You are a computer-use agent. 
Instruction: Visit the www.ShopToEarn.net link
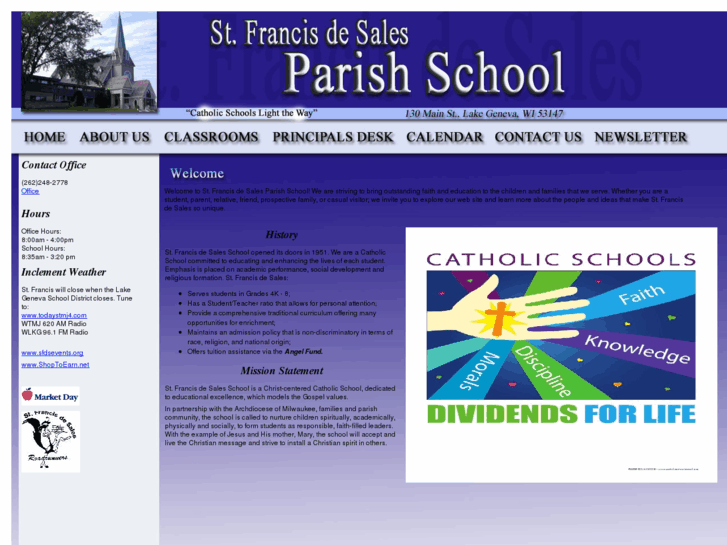pos(55,365)
